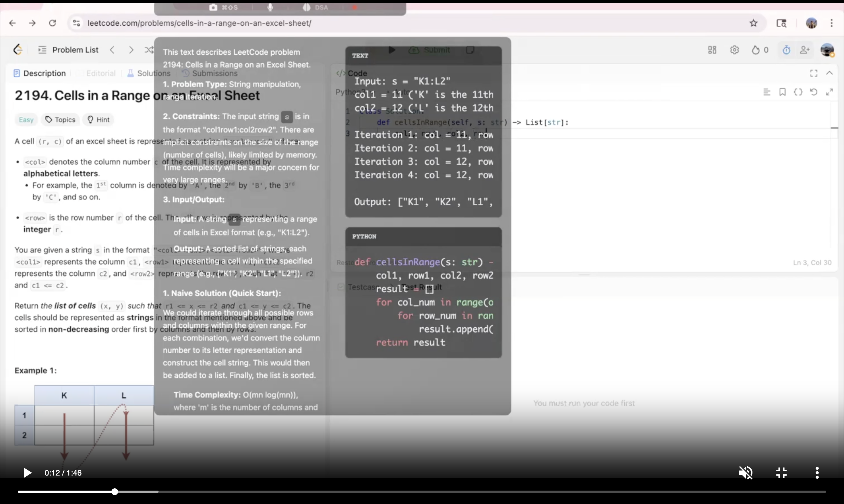
Task: Open site info icon in address bar
Action: (76, 23)
